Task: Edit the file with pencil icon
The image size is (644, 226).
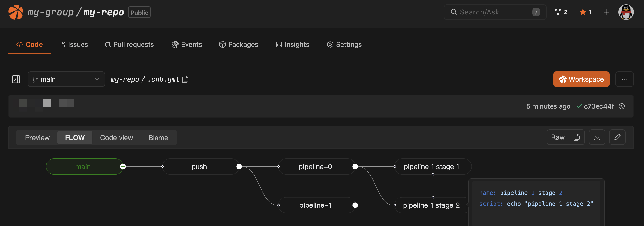Action: [617, 137]
